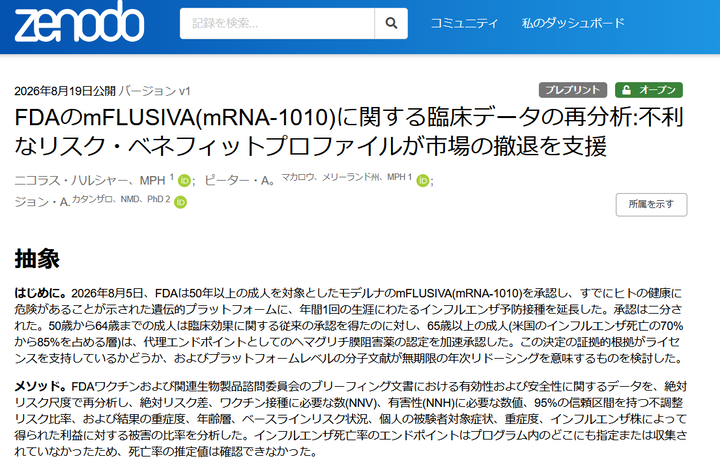Click the open lock icon in the badge
Image resolution: width=720 pixels, height=465 pixels.
point(626,90)
